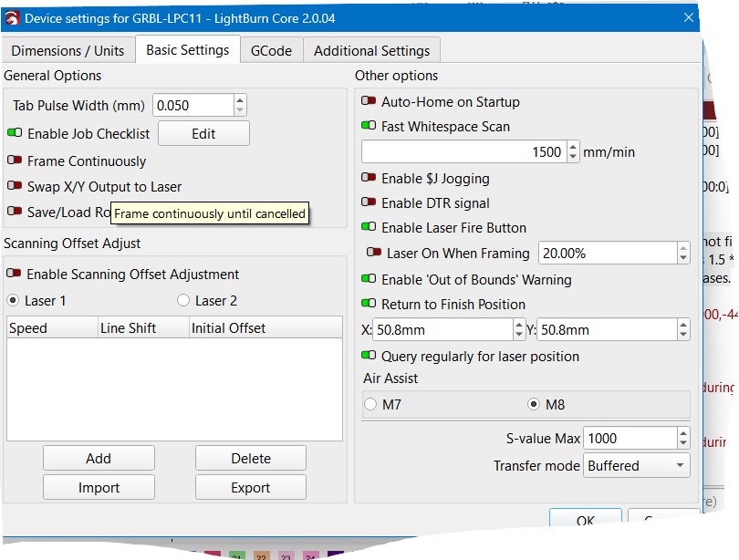Turn on Auto-Home on Startup
739x560 pixels.
(369, 101)
